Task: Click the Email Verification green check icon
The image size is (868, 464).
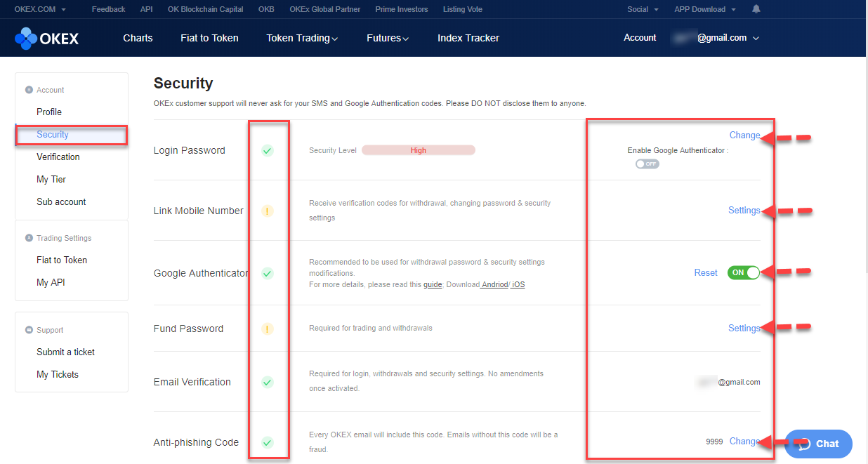Action: 267,382
